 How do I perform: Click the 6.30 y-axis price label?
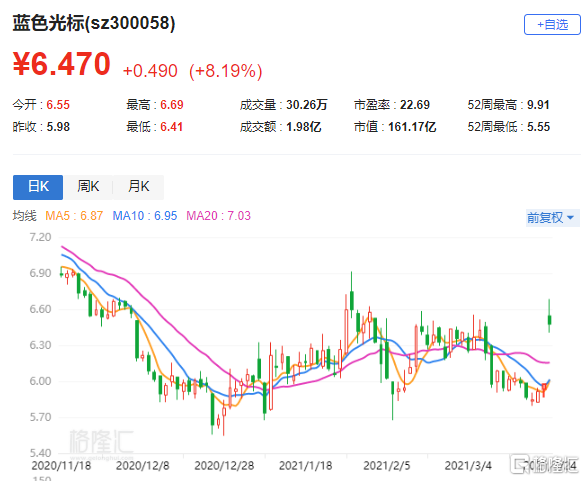pyautogui.click(x=40, y=345)
